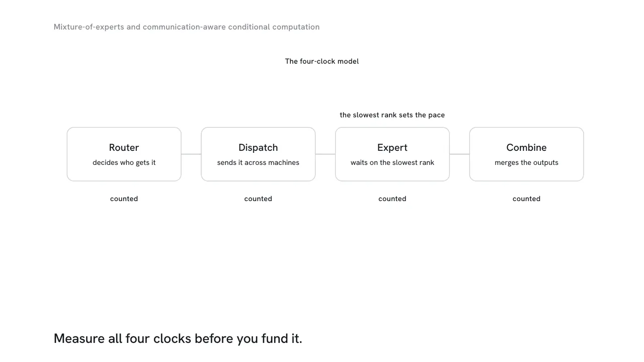Click 'the slowest rank sets the pace' annotation
This screenshot has height=362, width=644.
(392, 115)
